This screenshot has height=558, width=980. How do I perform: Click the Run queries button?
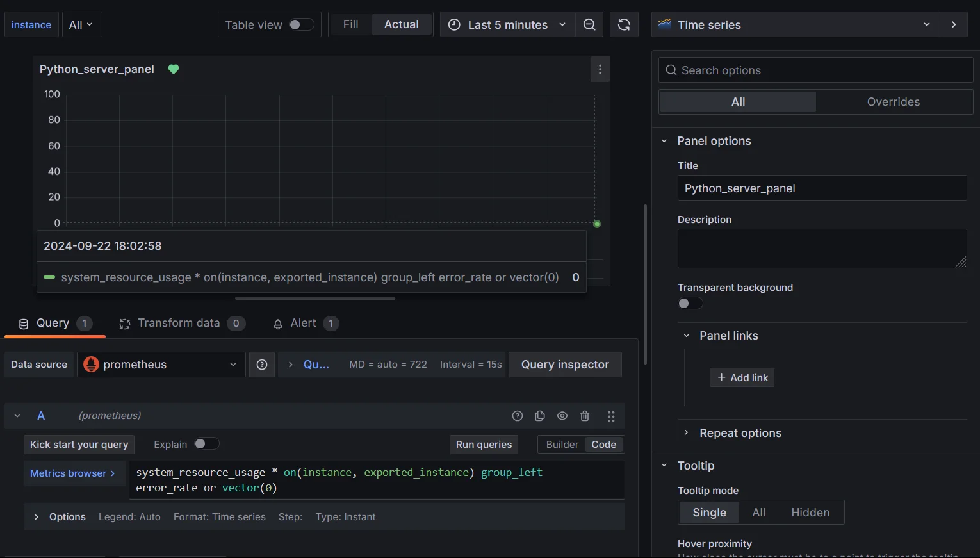click(483, 444)
